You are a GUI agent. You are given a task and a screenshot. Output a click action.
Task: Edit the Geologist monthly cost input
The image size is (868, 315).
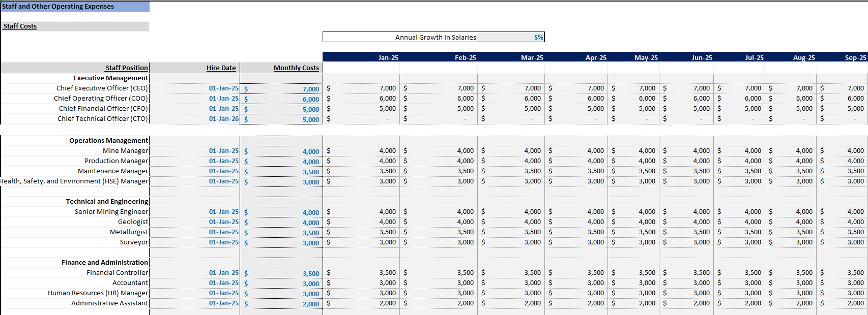pos(281,223)
